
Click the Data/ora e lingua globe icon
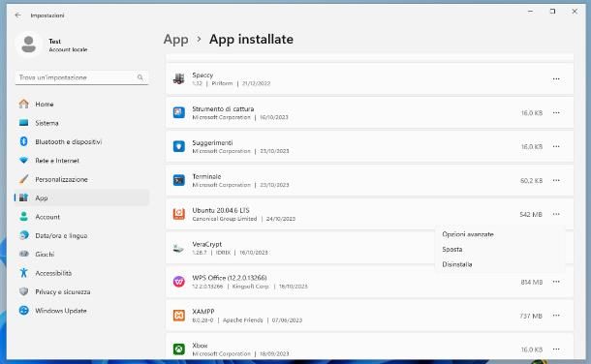coord(24,235)
